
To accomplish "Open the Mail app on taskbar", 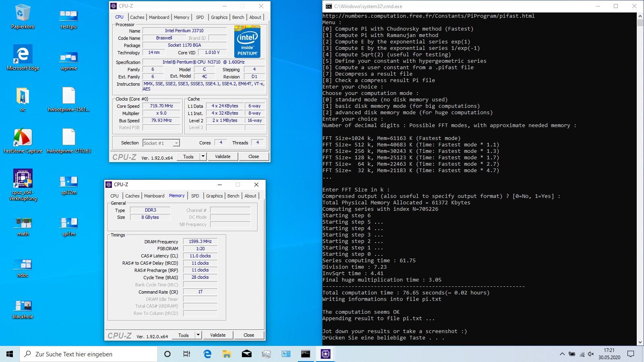I will 247,354.
